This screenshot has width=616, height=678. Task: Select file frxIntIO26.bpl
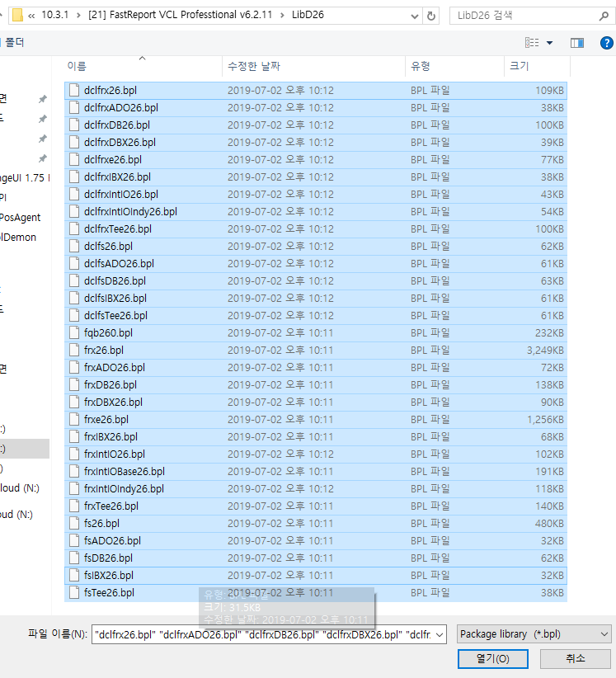tap(316, 454)
